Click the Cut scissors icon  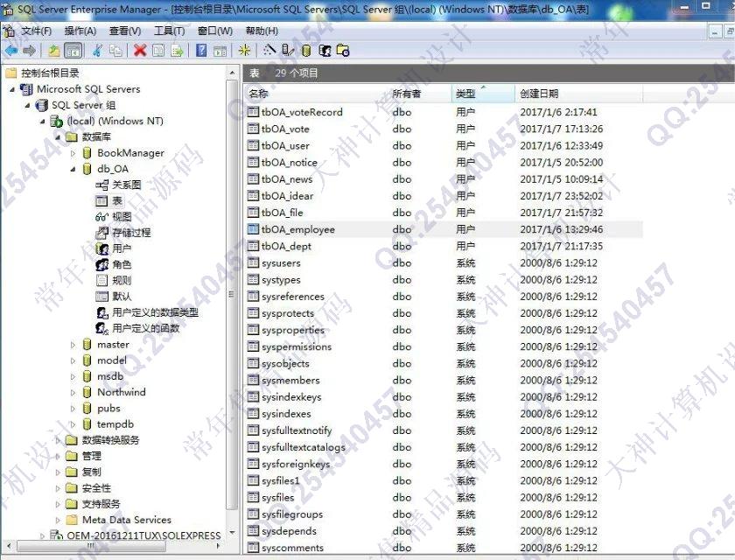tap(97, 50)
